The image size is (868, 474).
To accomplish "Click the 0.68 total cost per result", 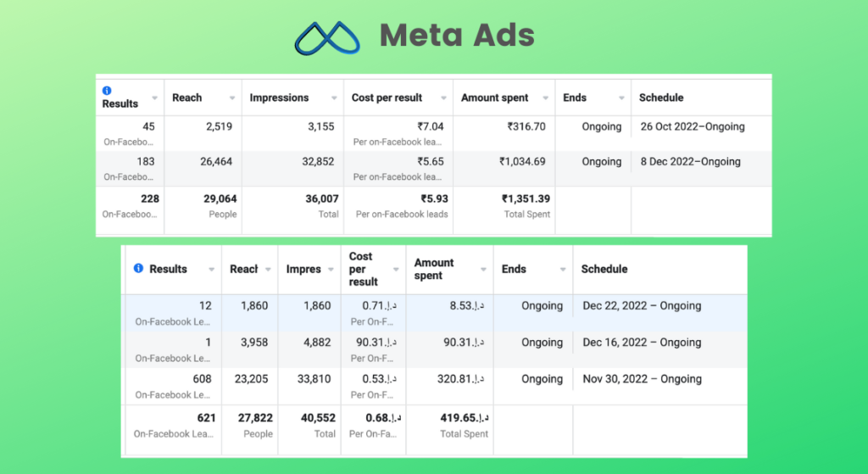I will (x=383, y=418).
